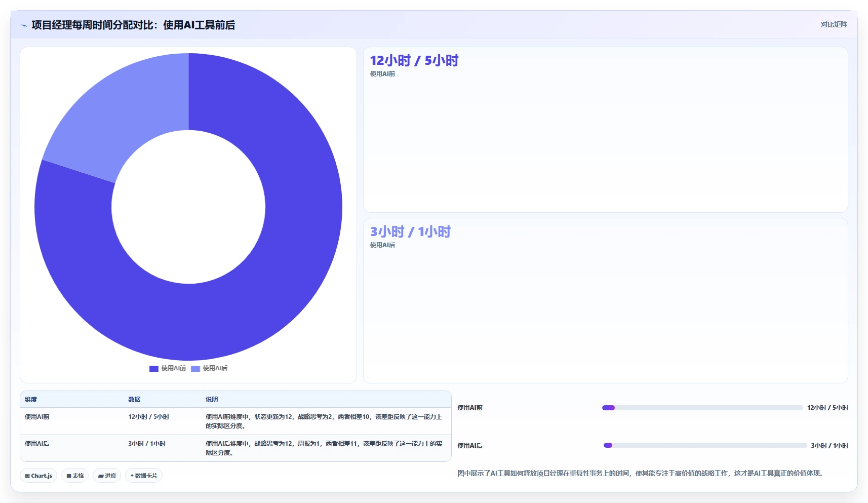
Task: Select the 表格 tag
Action: coord(75,476)
